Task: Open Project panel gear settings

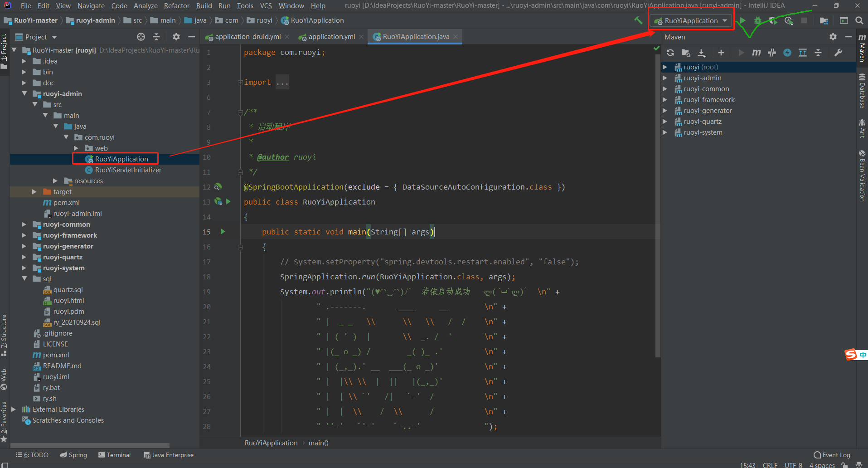Action: pos(176,37)
